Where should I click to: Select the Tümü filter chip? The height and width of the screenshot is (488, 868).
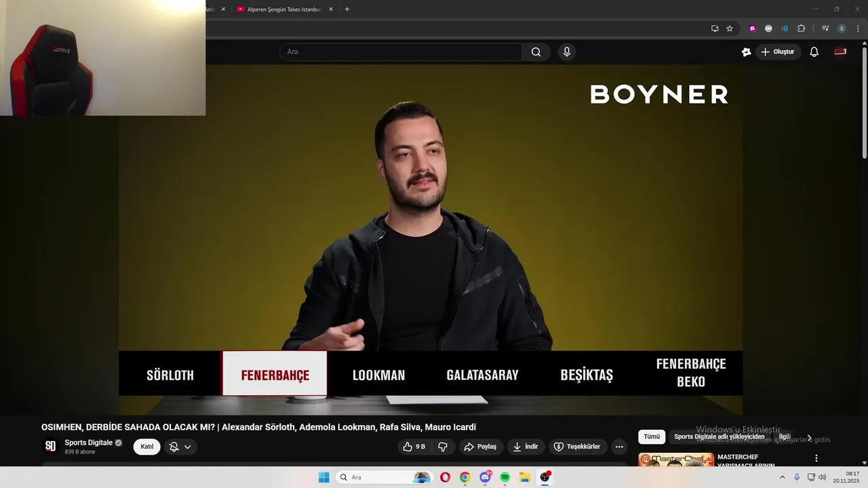pyautogui.click(x=652, y=437)
